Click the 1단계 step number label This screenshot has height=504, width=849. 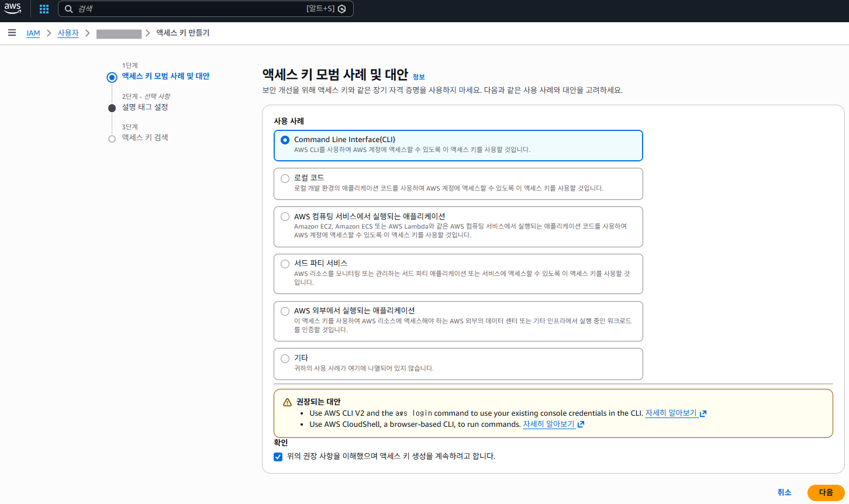130,65
